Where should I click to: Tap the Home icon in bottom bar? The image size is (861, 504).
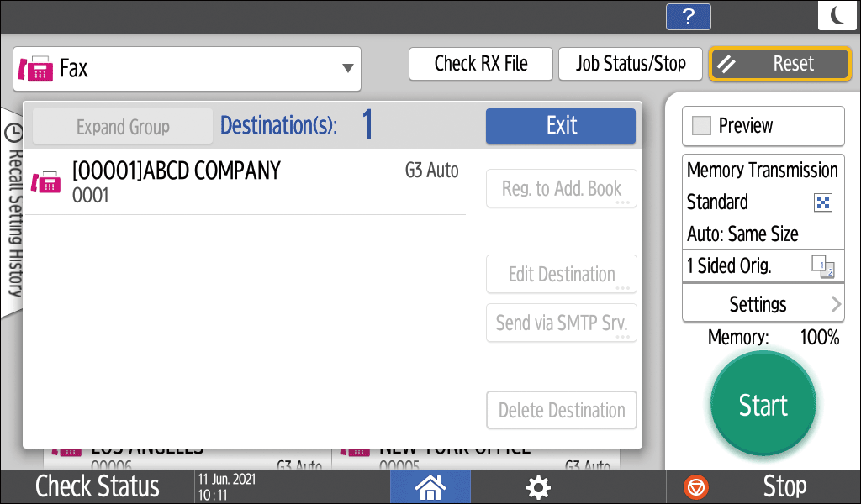pos(430,486)
